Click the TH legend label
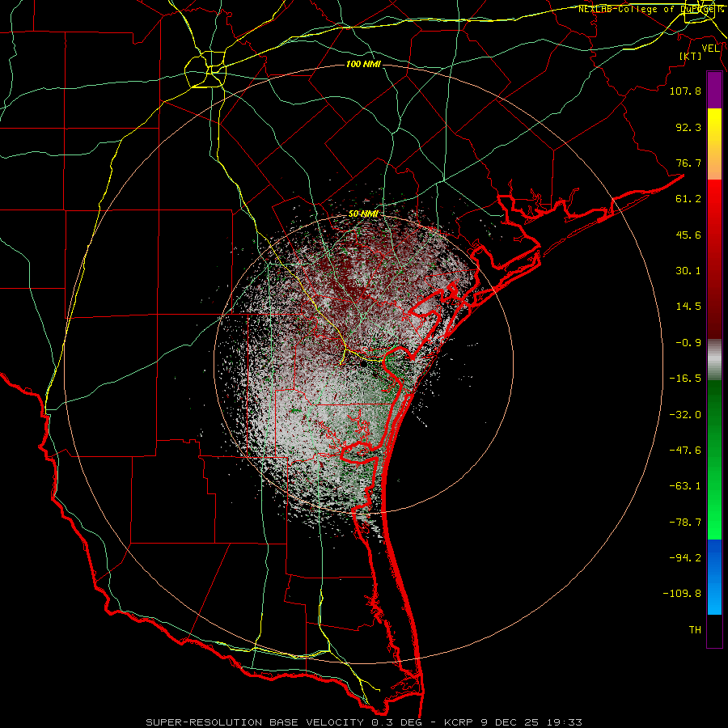This screenshot has width=728, height=728. pyautogui.click(x=695, y=630)
